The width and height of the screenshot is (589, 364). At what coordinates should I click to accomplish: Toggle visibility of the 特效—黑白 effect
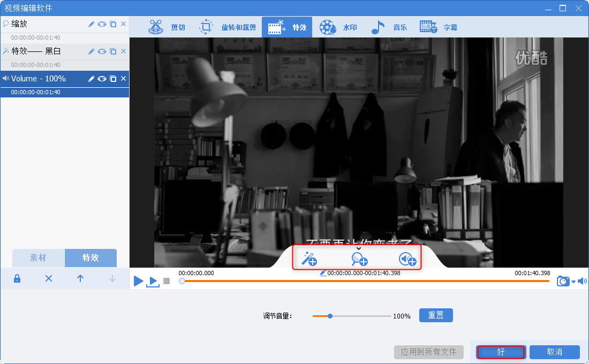(102, 51)
